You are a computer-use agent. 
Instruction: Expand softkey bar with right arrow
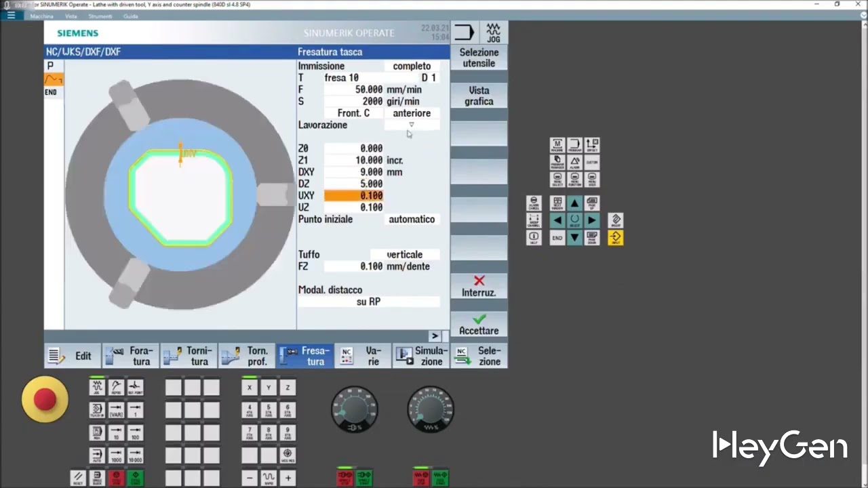coord(435,335)
